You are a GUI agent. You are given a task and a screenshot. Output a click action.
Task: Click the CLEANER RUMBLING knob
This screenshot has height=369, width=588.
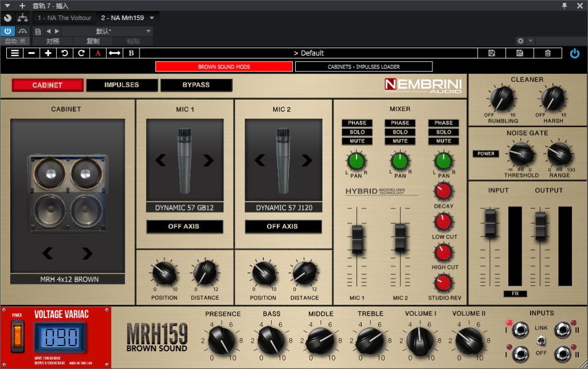click(502, 99)
